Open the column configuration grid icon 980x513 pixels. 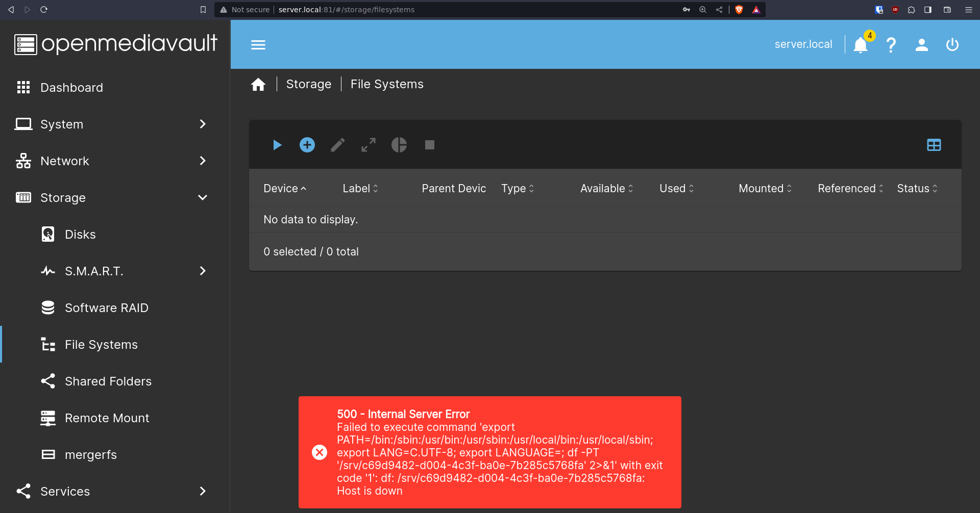point(934,145)
